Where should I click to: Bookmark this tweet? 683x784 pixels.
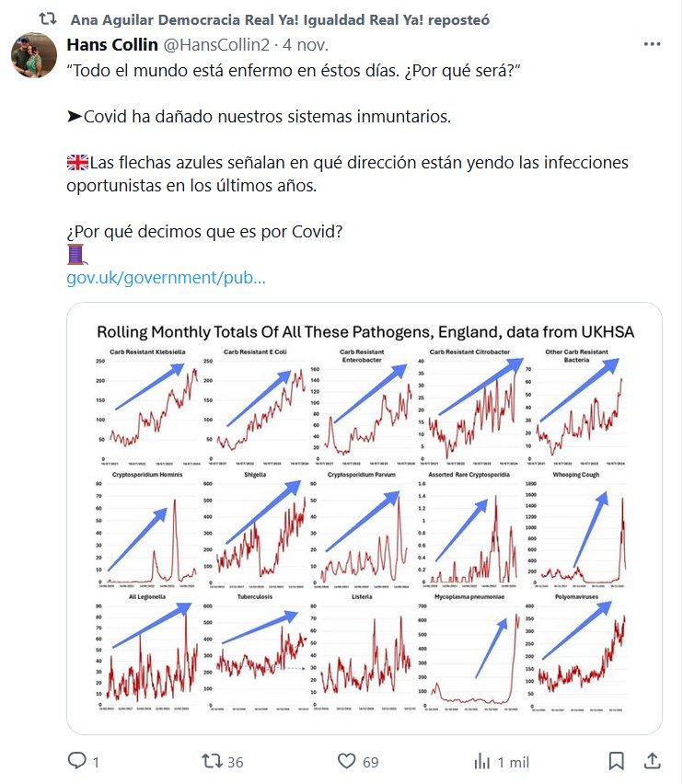[x=616, y=761]
